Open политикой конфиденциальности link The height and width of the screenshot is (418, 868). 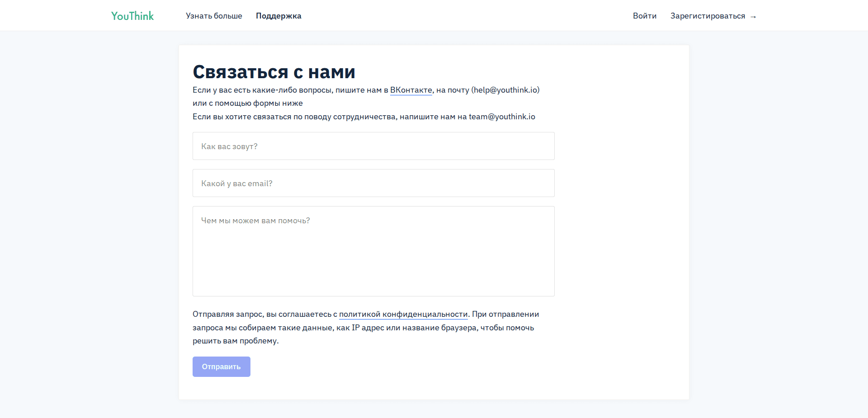pos(404,314)
